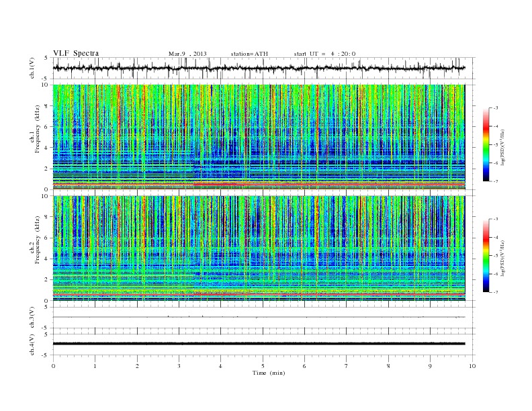532x411 pixels.
Task: Click the '9' time axis tick label
Action: coord(430,366)
